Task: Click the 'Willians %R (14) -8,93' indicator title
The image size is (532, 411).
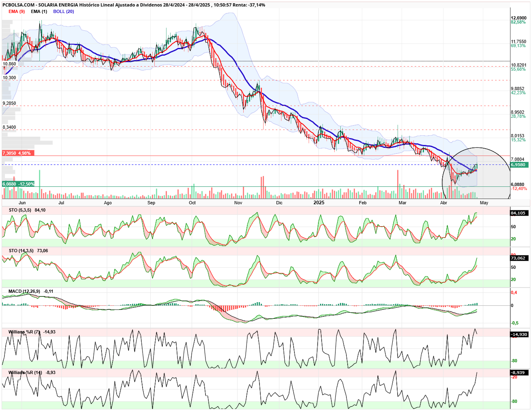Action: click(x=32, y=372)
